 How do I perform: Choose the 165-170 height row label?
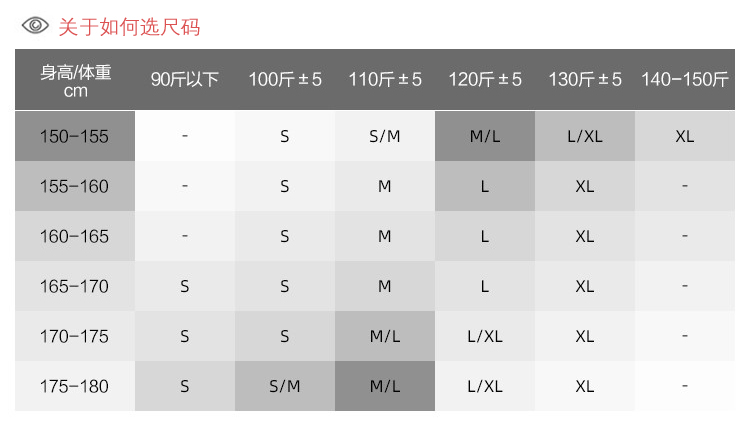(75, 286)
